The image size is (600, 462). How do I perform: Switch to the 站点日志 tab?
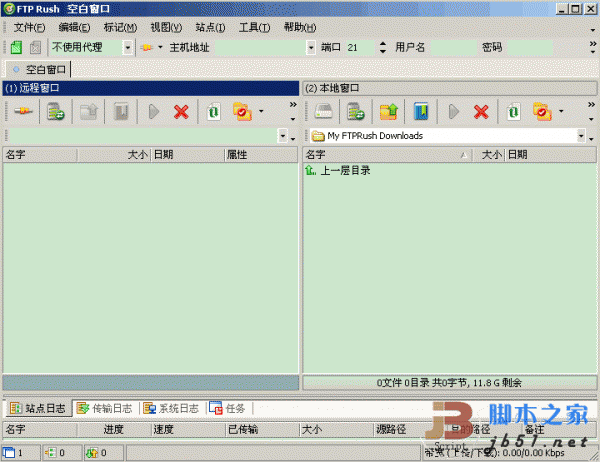tap(38, 408)
